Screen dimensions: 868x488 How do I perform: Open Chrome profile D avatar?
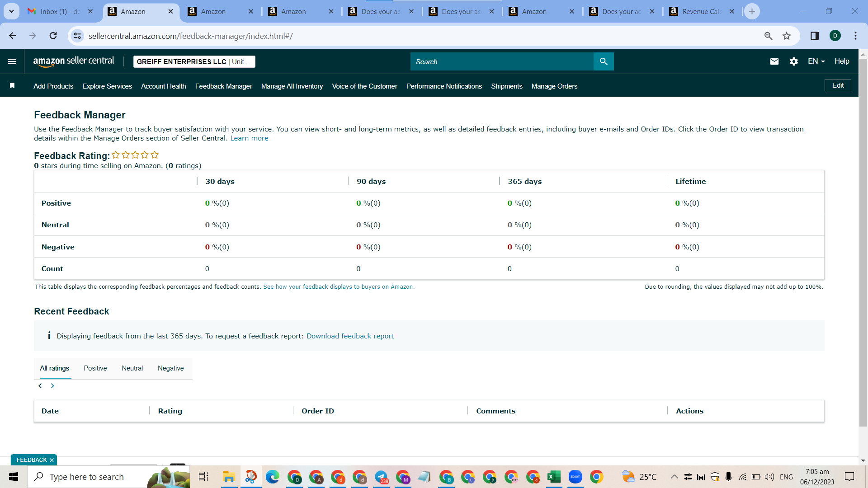coord(835,36)
